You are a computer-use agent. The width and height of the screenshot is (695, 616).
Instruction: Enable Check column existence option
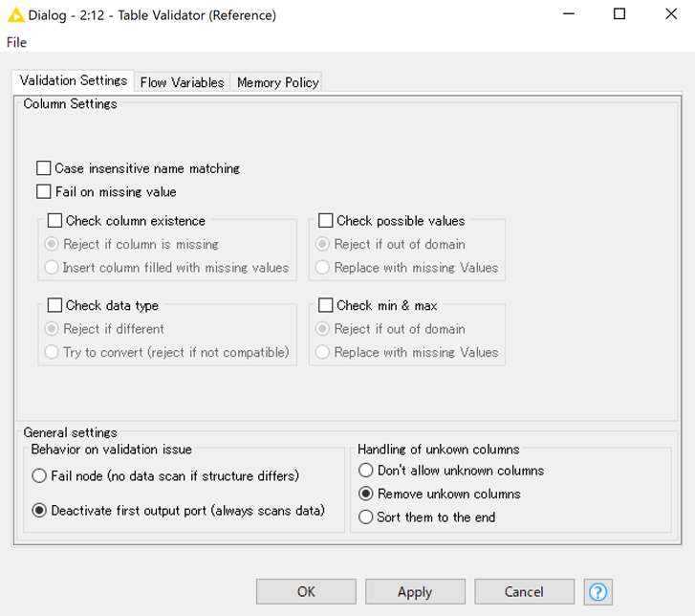(x=54, y=220)
